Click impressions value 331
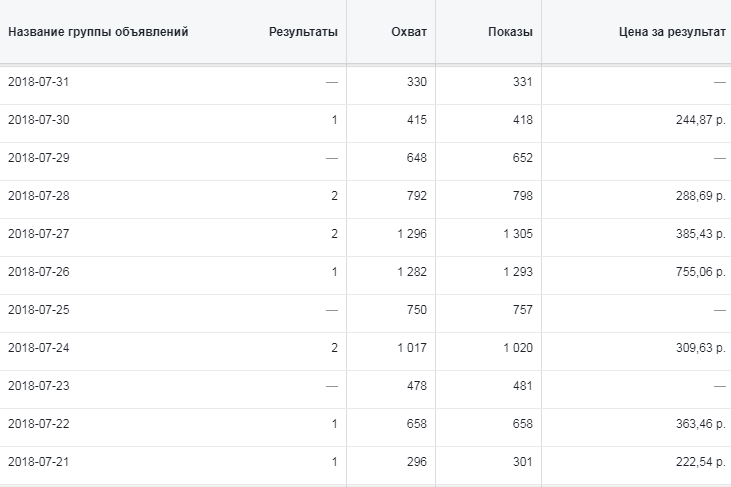 tap(523, 82)
